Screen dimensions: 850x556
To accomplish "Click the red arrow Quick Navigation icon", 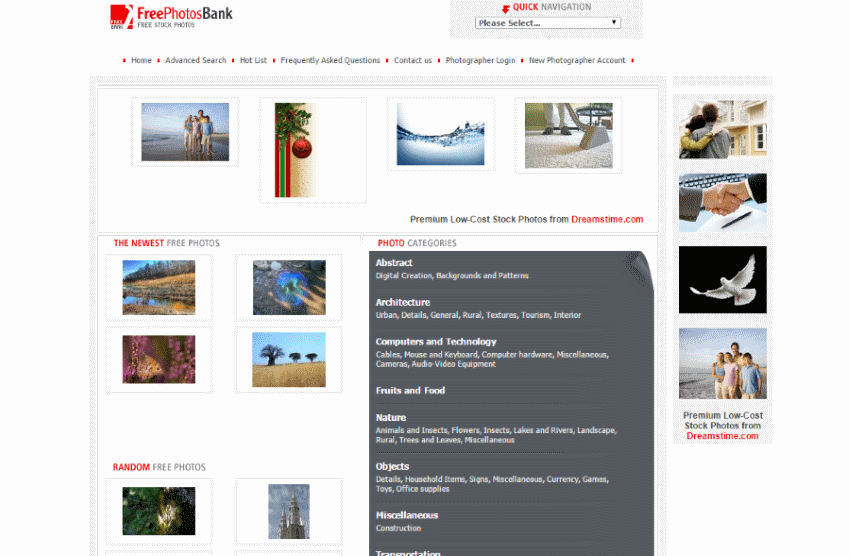I will click(x=506, y=8).
